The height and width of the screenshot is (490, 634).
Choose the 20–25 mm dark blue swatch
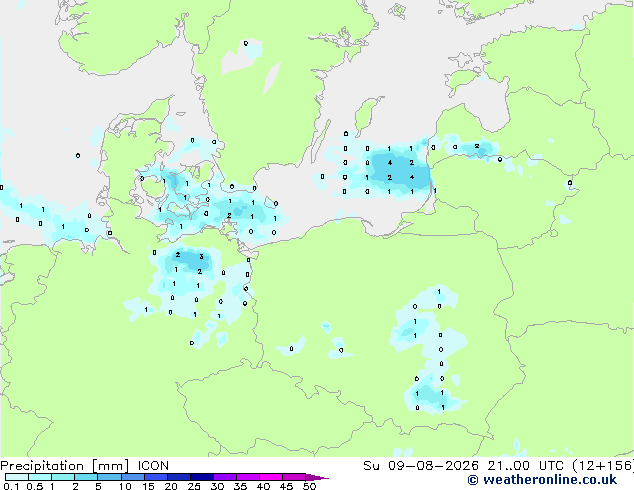178,477
